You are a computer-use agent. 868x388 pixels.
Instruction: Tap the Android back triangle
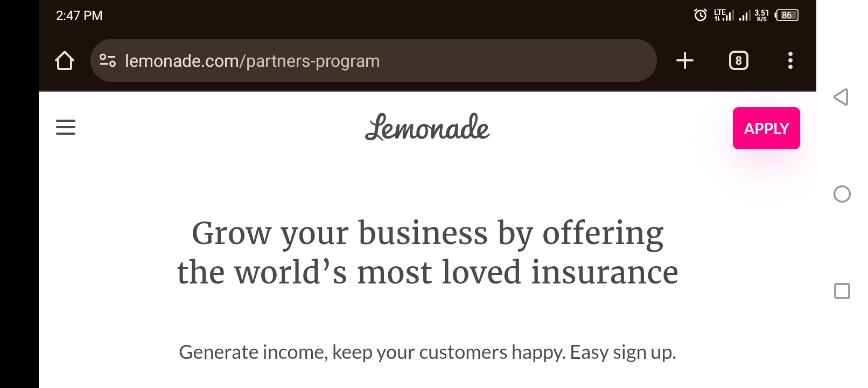841,97
